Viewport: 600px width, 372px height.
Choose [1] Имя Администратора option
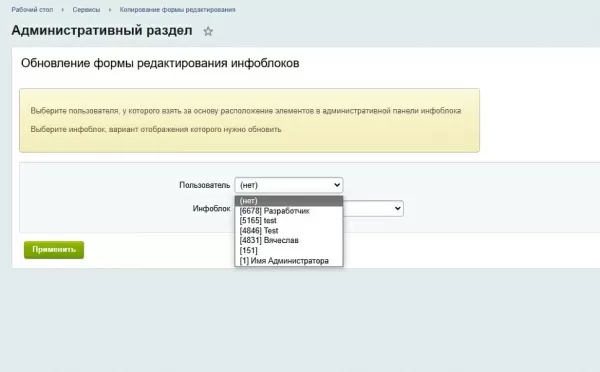pyautogui.click(x=289, y=261)
